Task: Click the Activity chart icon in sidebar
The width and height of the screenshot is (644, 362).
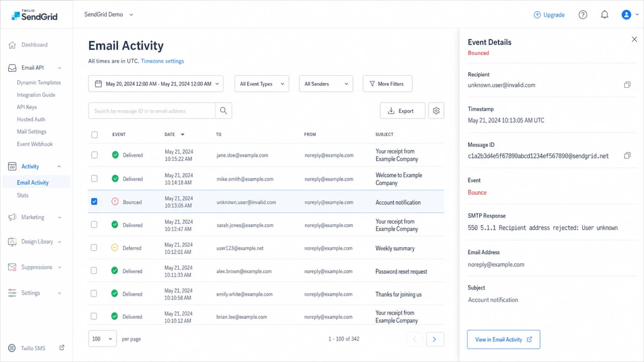Action: click(12, 167)
